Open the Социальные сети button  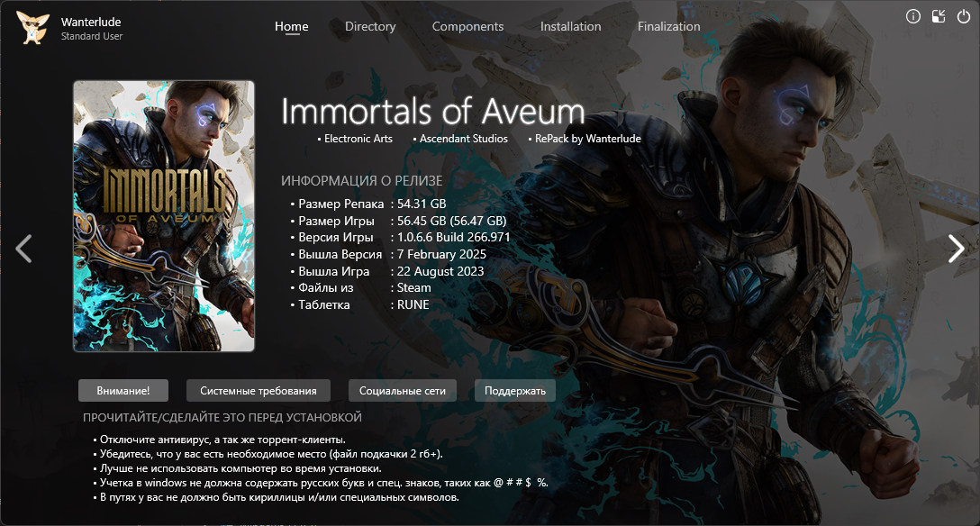402,390
